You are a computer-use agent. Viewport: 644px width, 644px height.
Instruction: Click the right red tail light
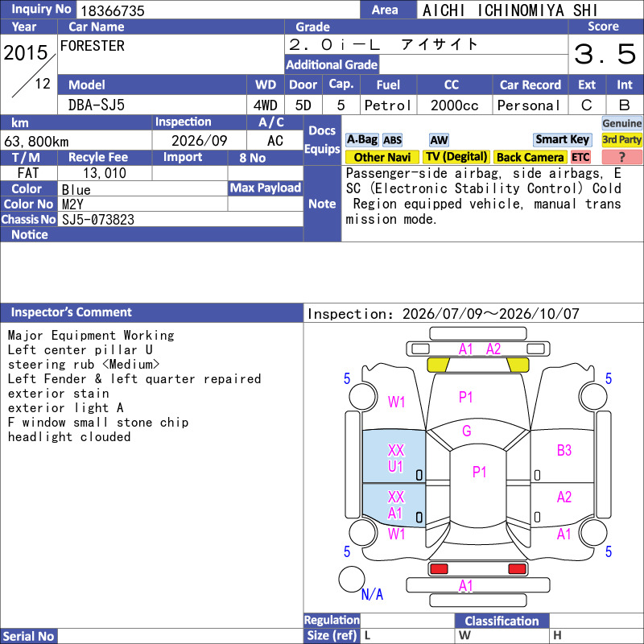tap(517, 569)
